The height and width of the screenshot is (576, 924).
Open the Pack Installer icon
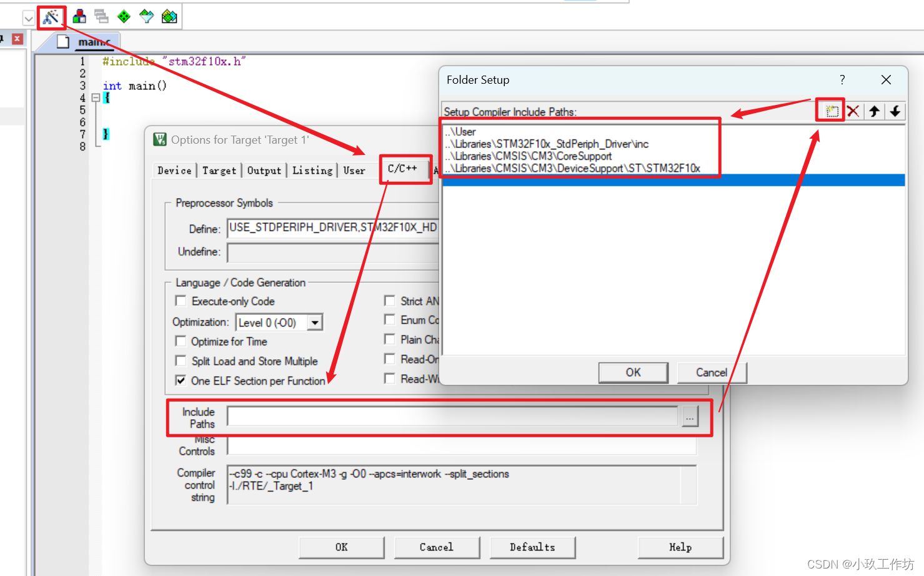tap(169, 16)
